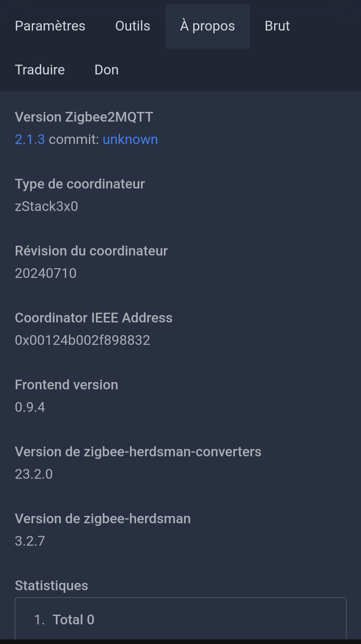This screenshot has height=644, width=361.
Task: Click the coordinator revision 20240710
Action: click(x=46, y=273)
